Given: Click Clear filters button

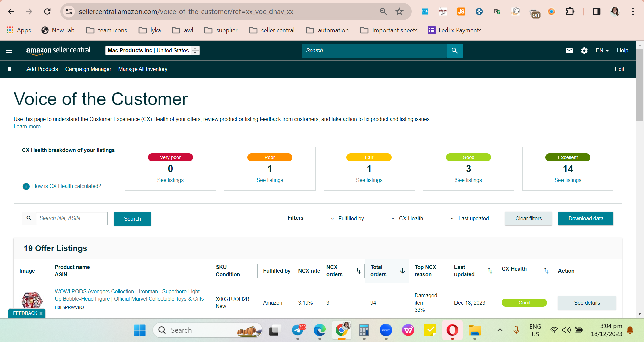Looking at the screenshot, I should (x=529, y=219).
